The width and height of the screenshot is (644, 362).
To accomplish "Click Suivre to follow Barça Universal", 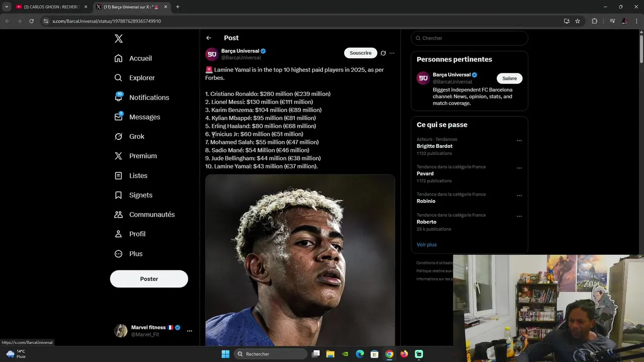I will click(x=510, y=78).
